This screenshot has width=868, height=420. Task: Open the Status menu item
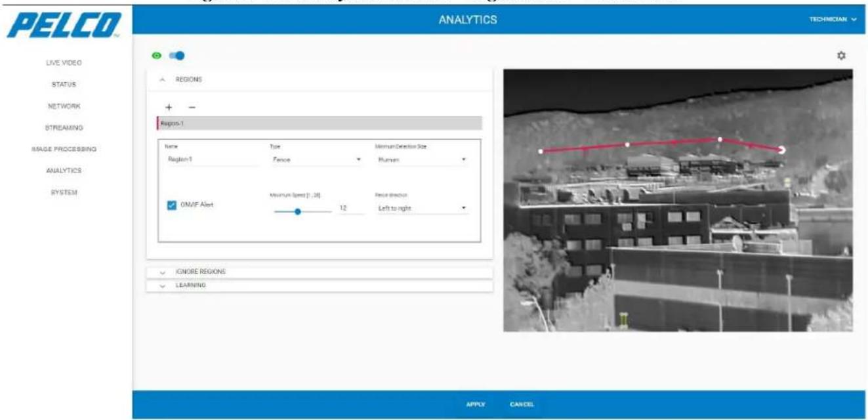64,85
